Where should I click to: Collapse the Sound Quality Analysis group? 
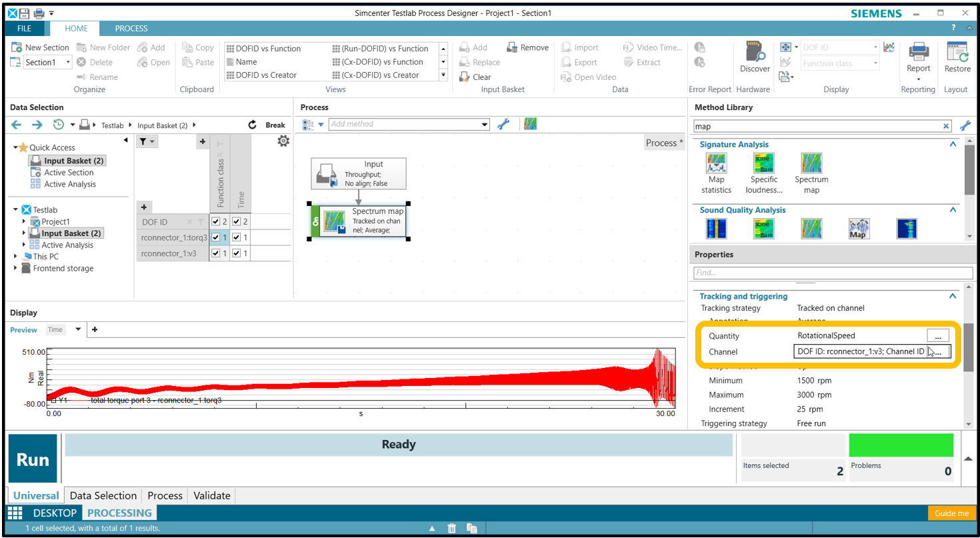coord(953,210)
